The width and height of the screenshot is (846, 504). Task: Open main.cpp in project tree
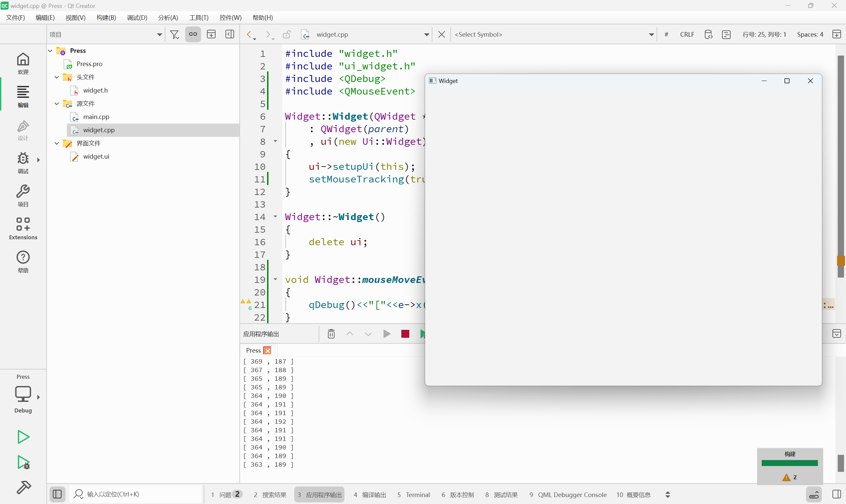(96, 117)
